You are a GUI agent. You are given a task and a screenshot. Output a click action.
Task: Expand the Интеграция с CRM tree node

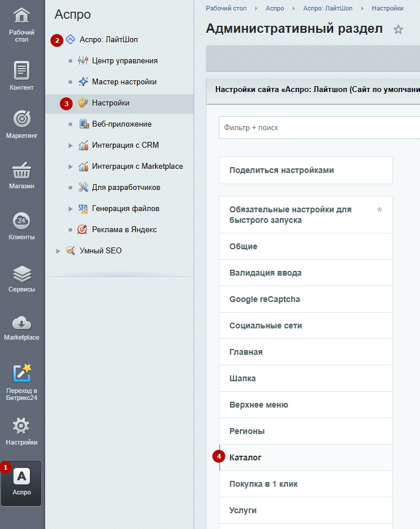point(70,145)
